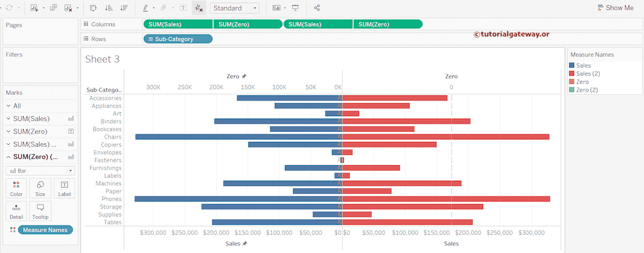The height and width of the screenshot is (253, 644).
Task: Click the Highlight pen icon
Action: 145,8
